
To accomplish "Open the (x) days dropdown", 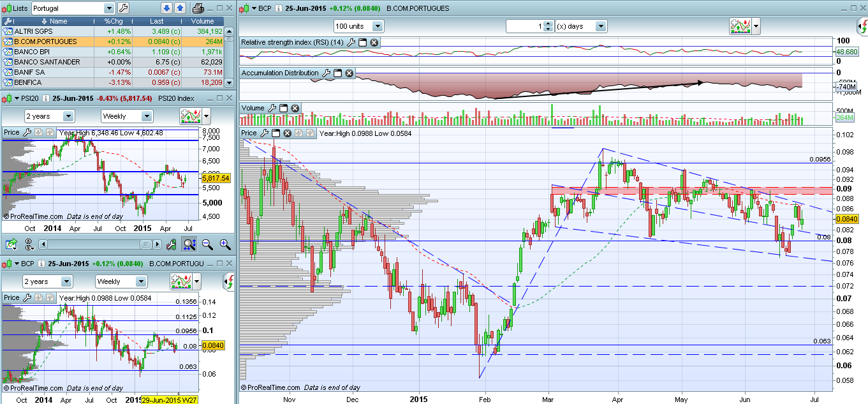I will tap(601, 26).
